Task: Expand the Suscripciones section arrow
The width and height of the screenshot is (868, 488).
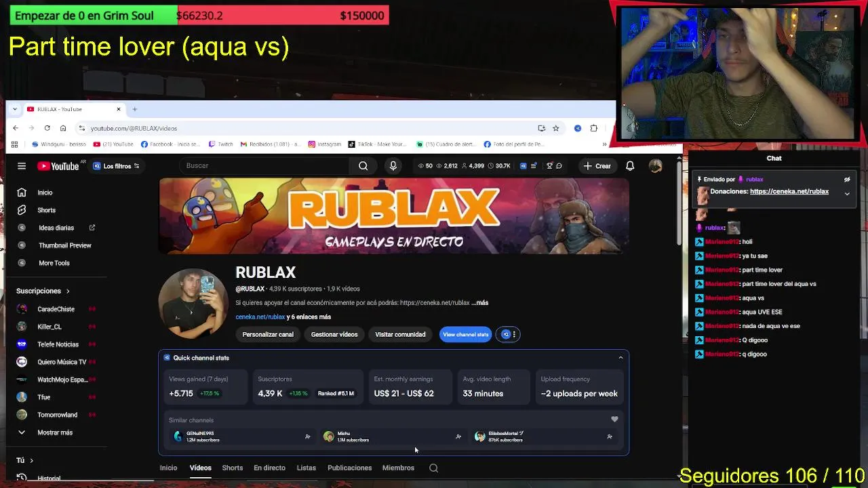Action: point(68,291)
